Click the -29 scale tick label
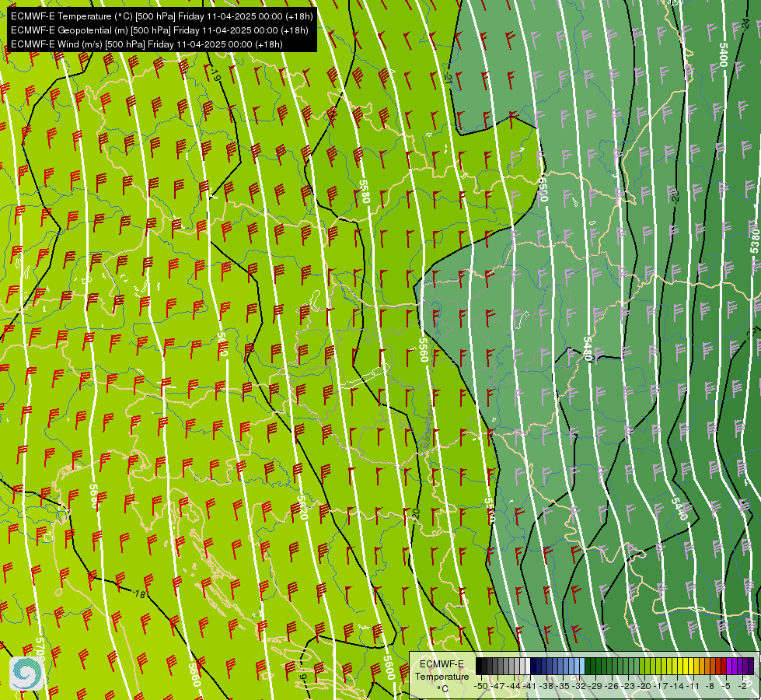The height and width of the screenshot is (700, 761). (x=595, y=687)
